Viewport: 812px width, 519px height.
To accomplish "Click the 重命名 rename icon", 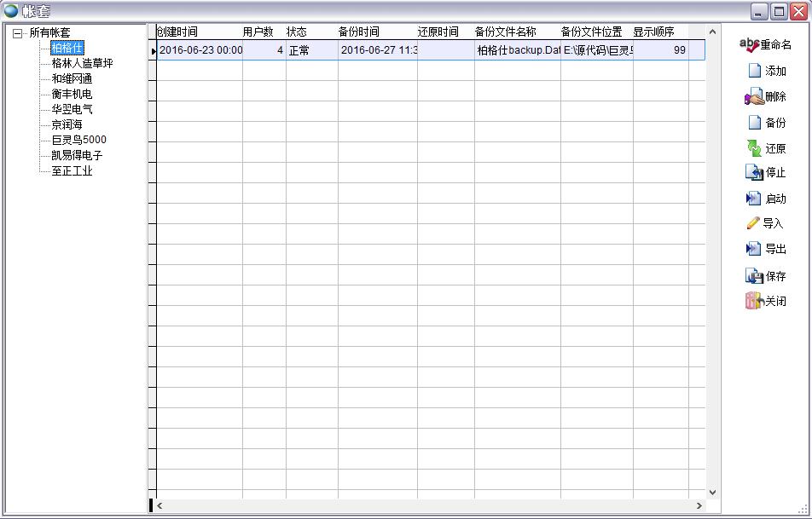I will click(749, 44).
